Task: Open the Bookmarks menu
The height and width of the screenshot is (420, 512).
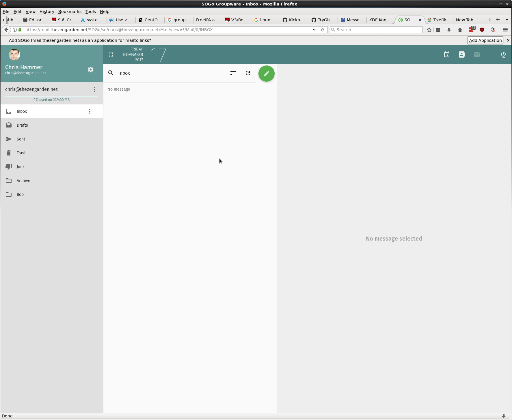Action: point(70,12)
